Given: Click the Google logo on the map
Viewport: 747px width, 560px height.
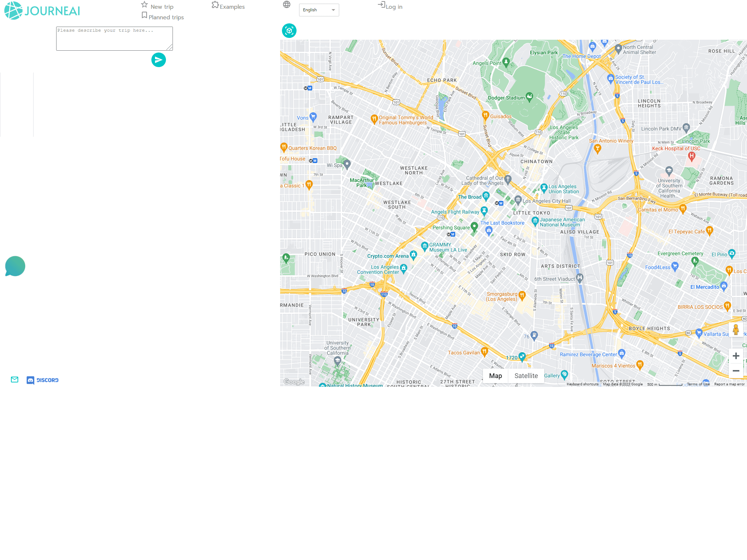Looking at the screenshot, I should pyautogui.click(x=294, y=382).
